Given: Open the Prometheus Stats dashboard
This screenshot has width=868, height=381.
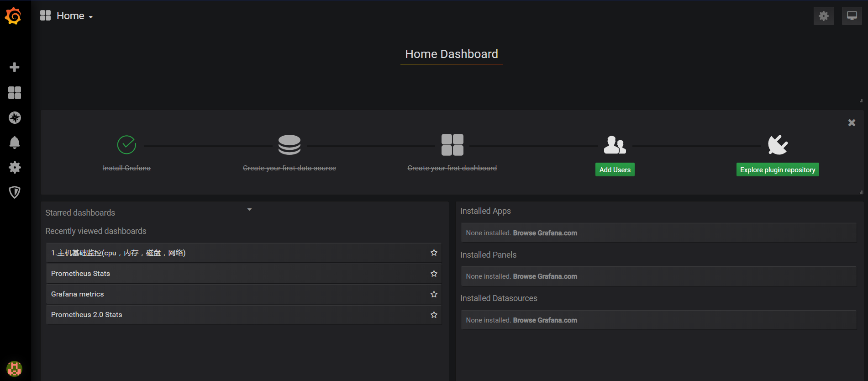Looking at the screenshot, I should click(x=244, y=274).
